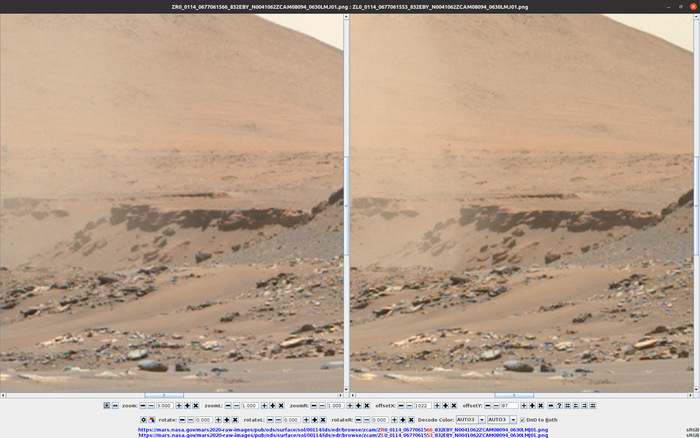
Task: Click the download arrow icon left of zoom
Action: pos(107,405)
